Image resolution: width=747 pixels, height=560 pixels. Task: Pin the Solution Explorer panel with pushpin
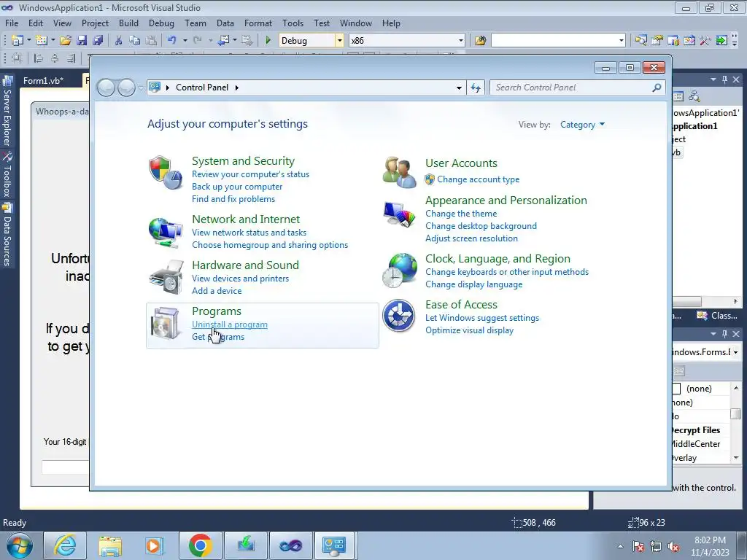tap(724, 79)
